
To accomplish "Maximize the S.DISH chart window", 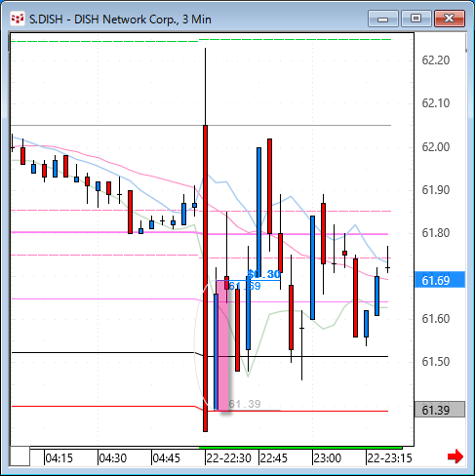I will pyautogui.click(x=416, y=19).
